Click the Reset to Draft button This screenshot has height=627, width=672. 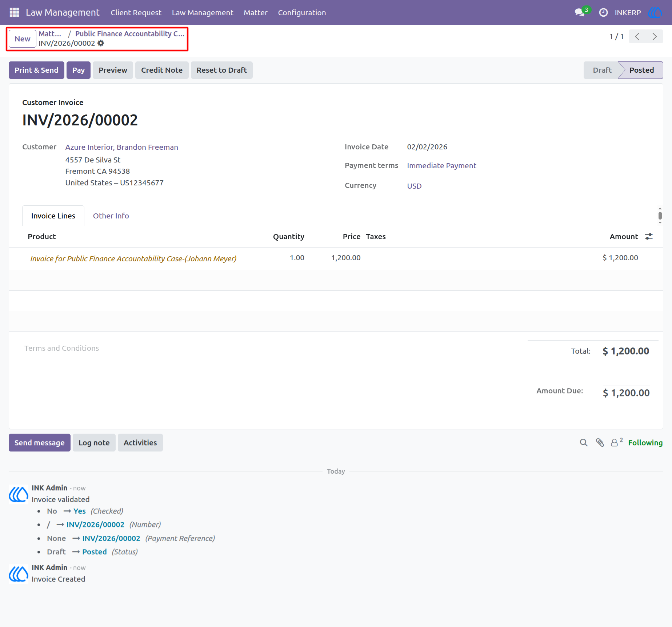click(x=221, y=70)
